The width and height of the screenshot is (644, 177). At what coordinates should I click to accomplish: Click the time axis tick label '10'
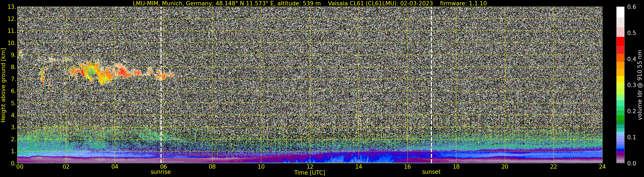tap(261, 167)
